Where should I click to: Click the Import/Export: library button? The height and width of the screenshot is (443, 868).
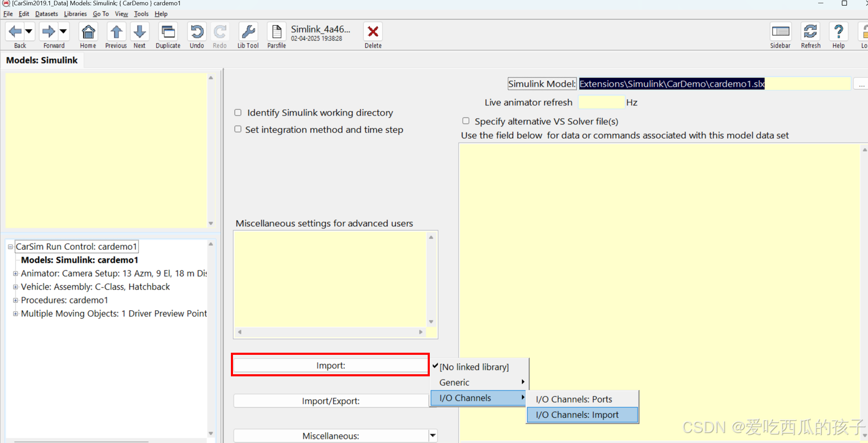tap(331, 400)
